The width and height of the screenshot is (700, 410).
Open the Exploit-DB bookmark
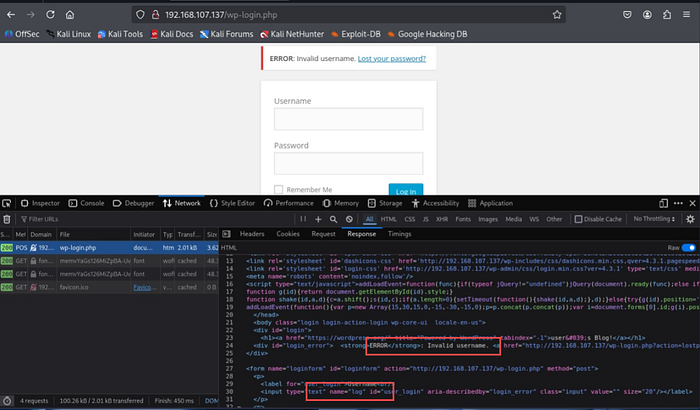tap(356, 34)
